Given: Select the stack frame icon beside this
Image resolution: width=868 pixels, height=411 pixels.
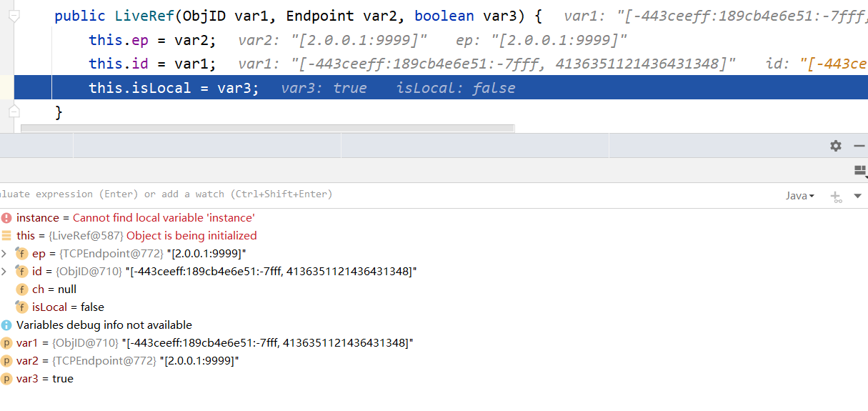Looking at the screenshot, I should (x=6, y=235).
